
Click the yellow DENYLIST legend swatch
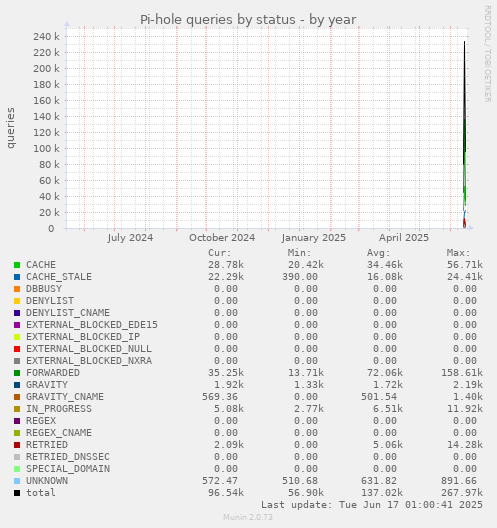click(17, 301)
